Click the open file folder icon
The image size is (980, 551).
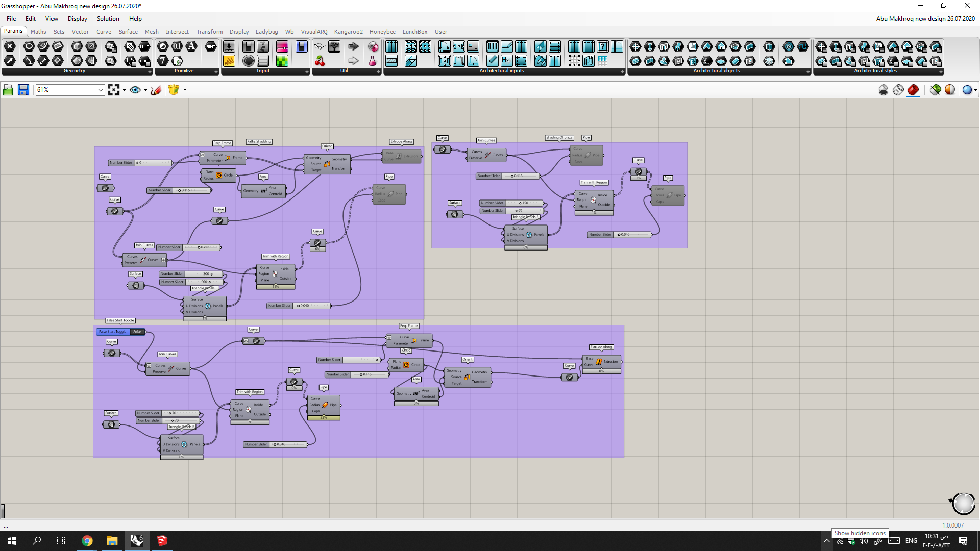(8, 90)
